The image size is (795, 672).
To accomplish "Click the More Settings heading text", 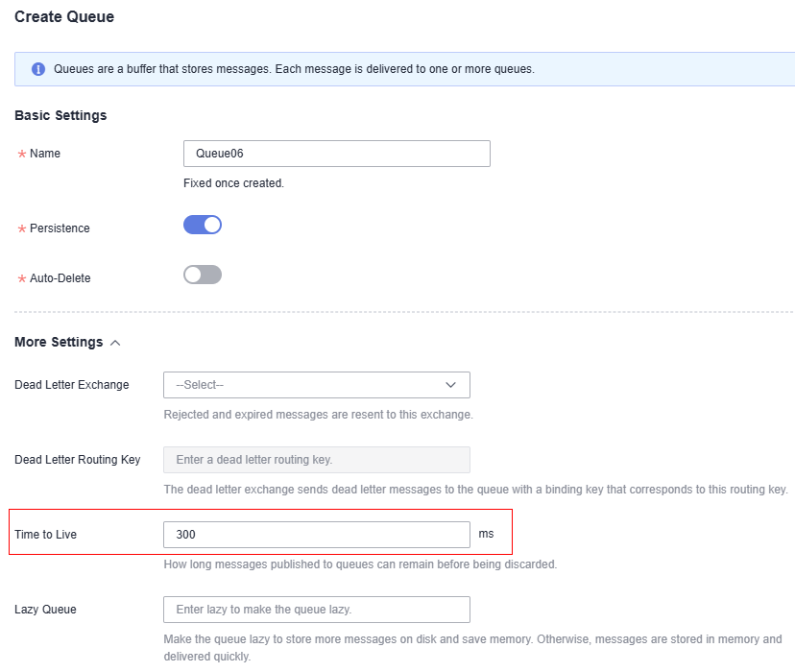I will click(x=59, y=342).
